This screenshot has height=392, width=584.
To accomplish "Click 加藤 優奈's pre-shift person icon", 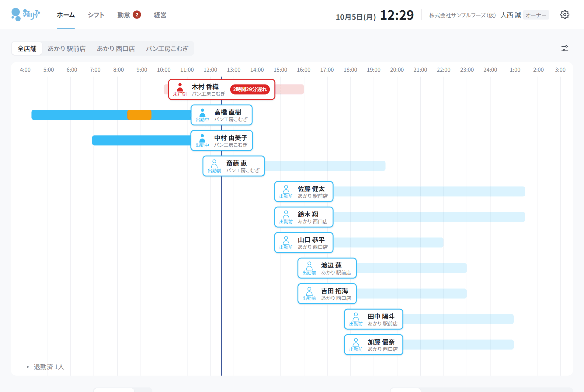I will pyautogui.click(x=356, y=343).
